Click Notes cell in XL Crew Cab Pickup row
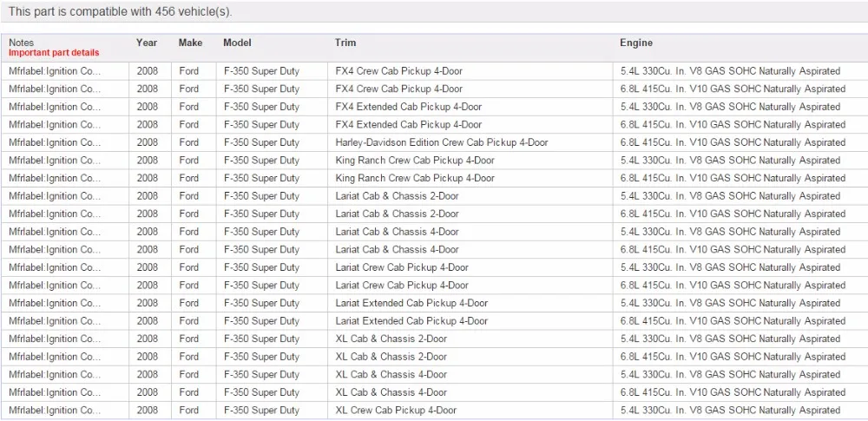This screenshot has height=421, width=868. coord(65,410)
